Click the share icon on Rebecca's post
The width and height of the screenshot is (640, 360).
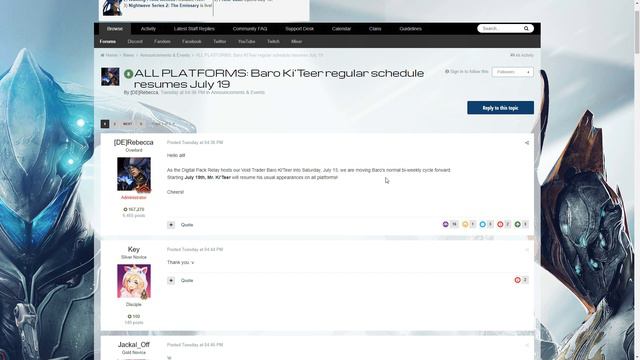coord(527,143)
